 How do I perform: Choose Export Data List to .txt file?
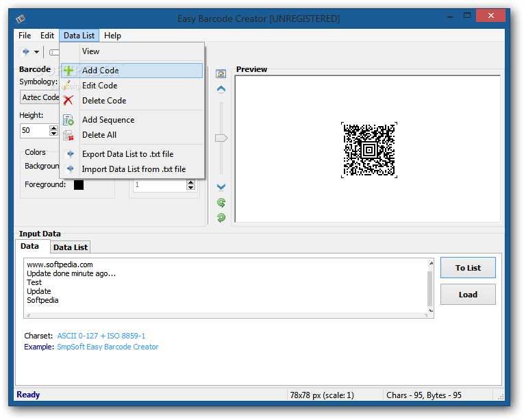[x=132, y=154]
